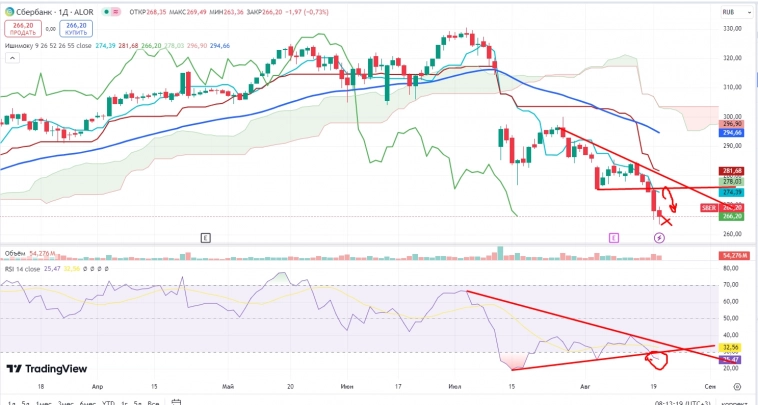
Task: Click the purple lightning event icon near 19 August
Action: (659, 238)
